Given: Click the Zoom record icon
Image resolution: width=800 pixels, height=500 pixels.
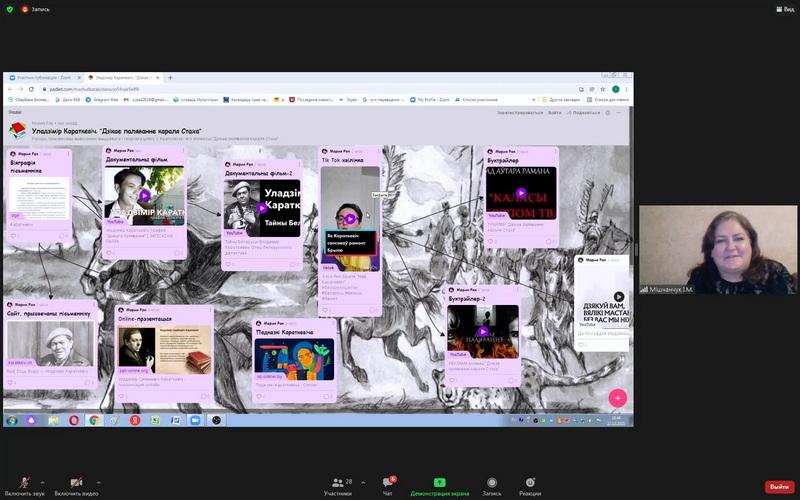Looking at the screenshot, I should tap(491, 482).
